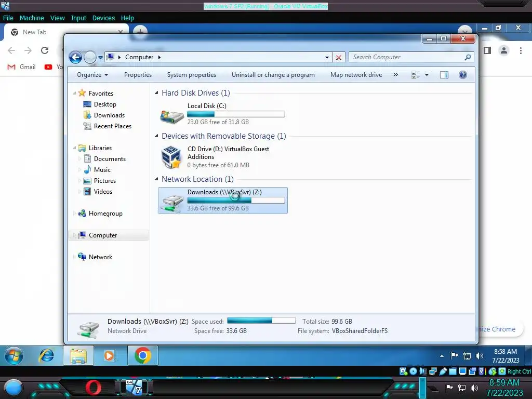This screenshot has width=532, height=399.
Task: Collapse the Hard Disk Drives group
Action: 156,93
